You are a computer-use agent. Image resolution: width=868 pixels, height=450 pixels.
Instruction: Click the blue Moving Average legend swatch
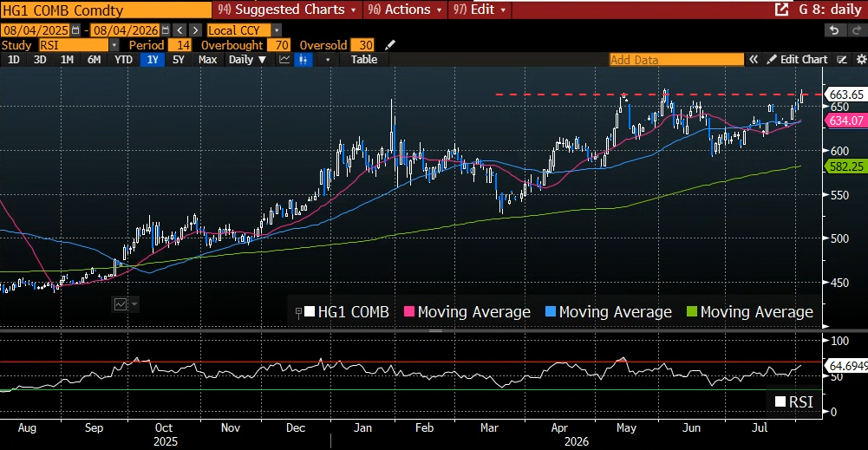551,311
